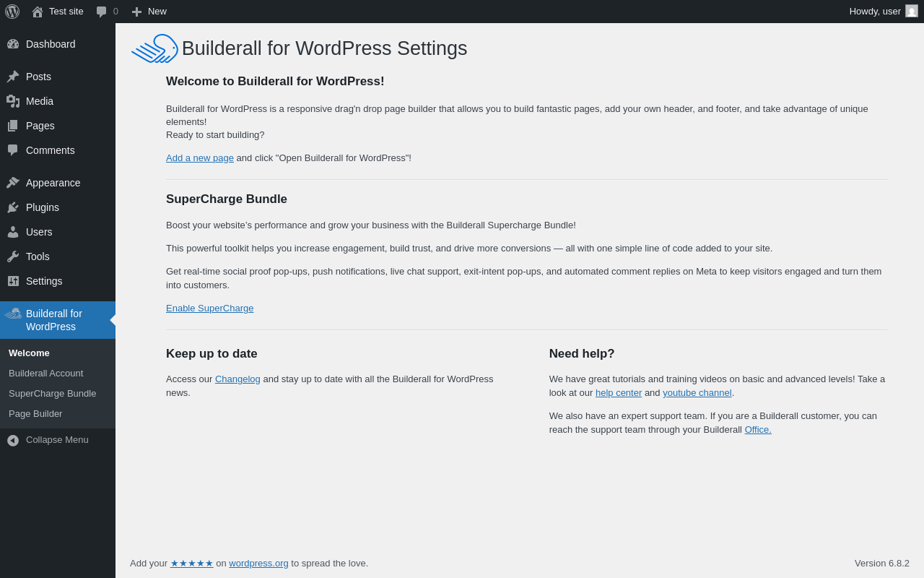Open Tools menu item
924x578 pixels.
pyautogui.click(x=58, y=256)
